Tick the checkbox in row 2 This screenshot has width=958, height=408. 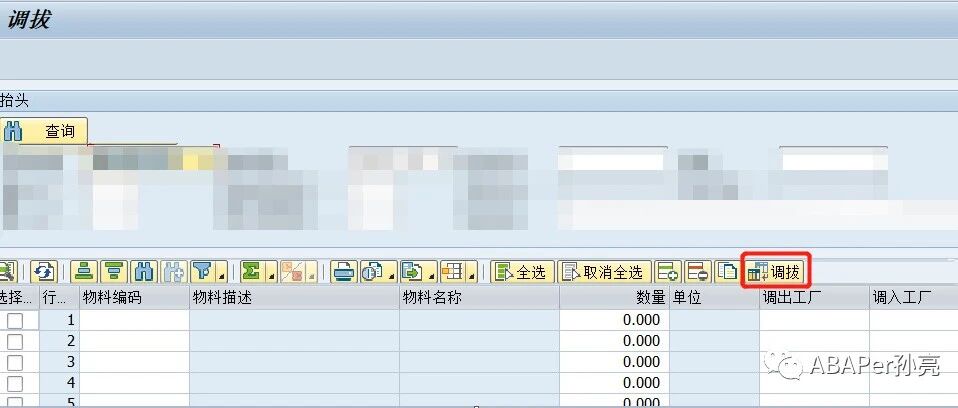(15, 341)
